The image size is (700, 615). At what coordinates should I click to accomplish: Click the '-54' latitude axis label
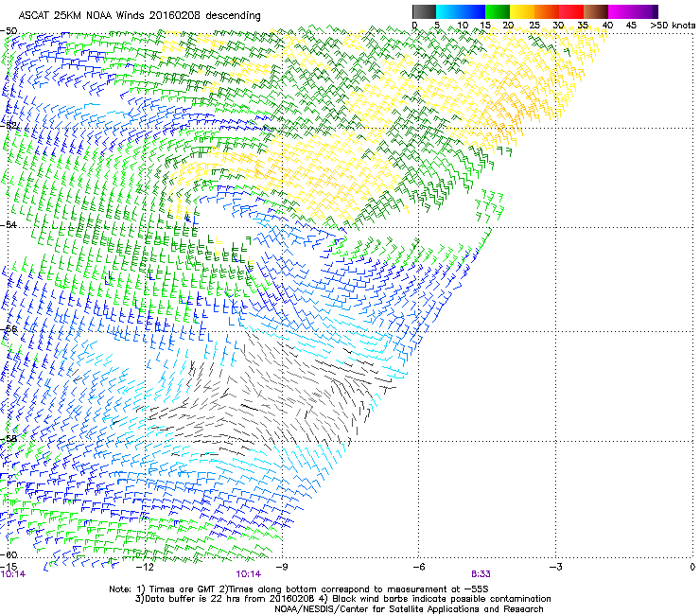(x=9, y=225)
